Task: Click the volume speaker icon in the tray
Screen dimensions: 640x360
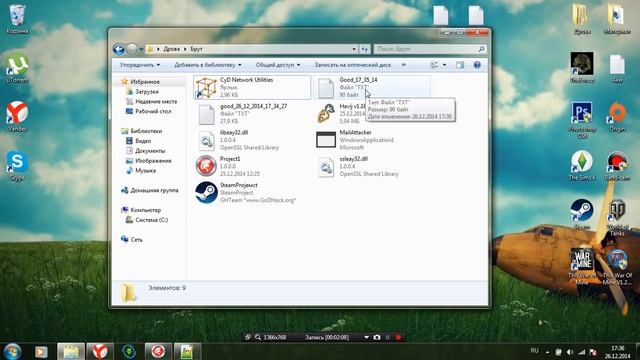Action: point(570,352)
